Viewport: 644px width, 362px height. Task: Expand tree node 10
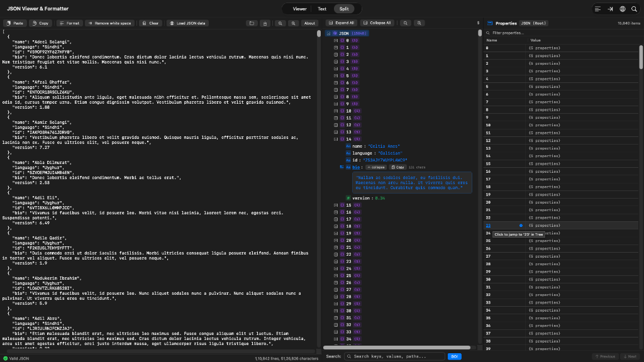(336, 111)
